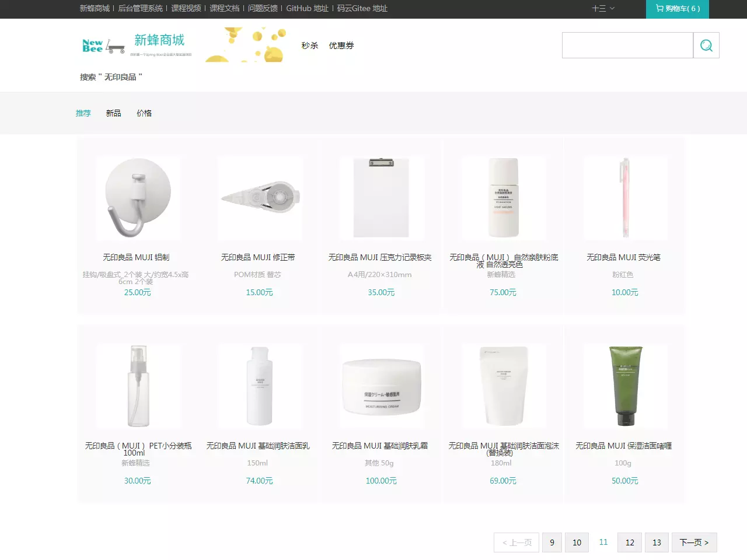Go to page 13 in pagination

[x=657, y=542]
